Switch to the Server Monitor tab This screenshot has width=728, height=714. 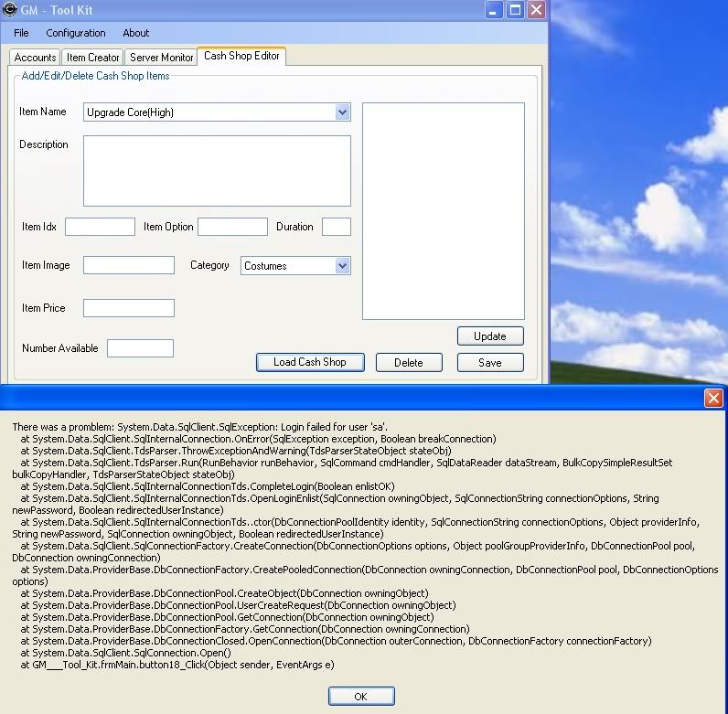coord(162,58)
